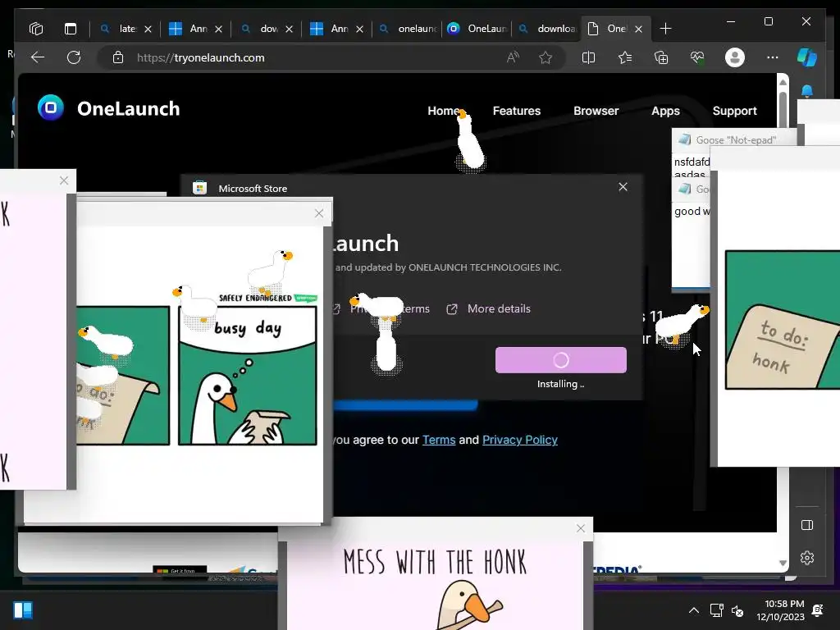Open Collections icon in toolbar

661,57
